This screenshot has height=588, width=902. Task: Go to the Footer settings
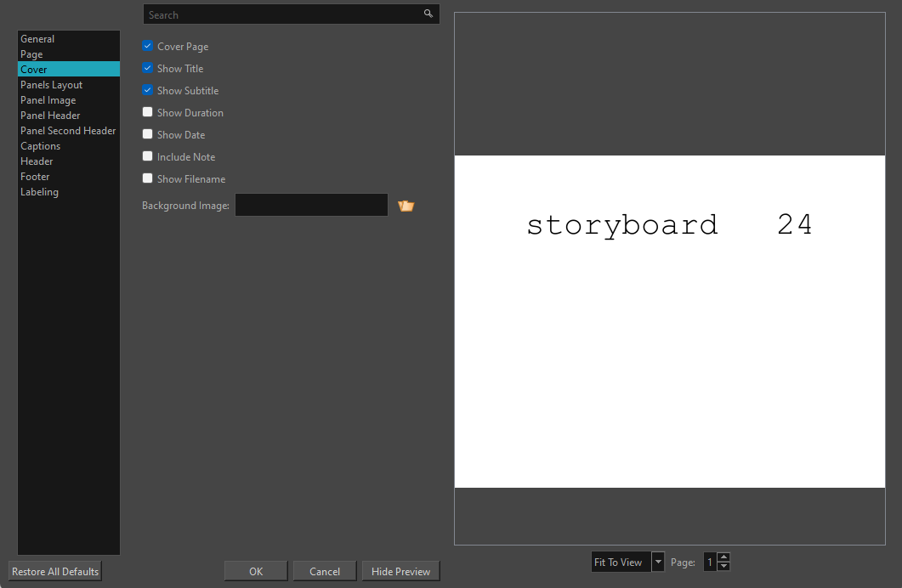(69, 177)
